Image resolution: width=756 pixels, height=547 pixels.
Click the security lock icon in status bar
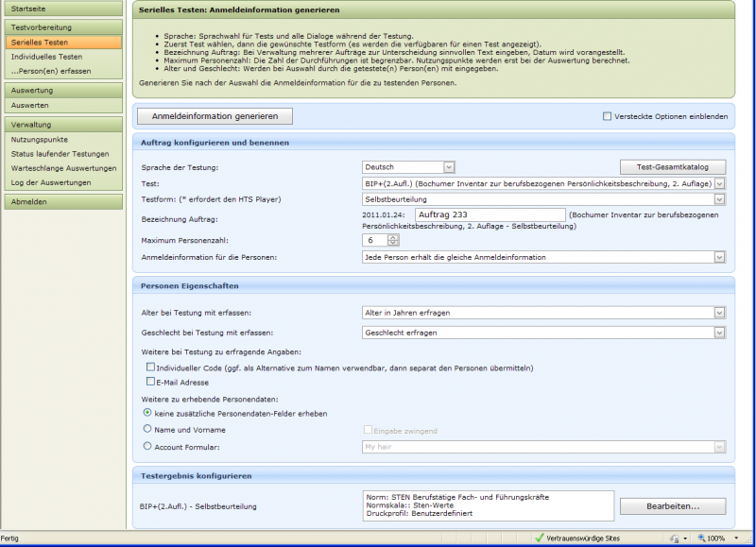pos(675,538)
